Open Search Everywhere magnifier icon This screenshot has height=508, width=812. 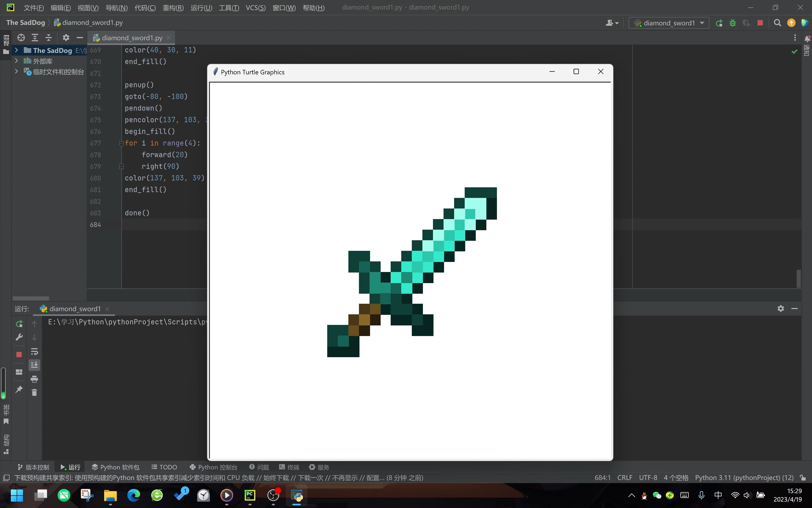coord(777,23)
